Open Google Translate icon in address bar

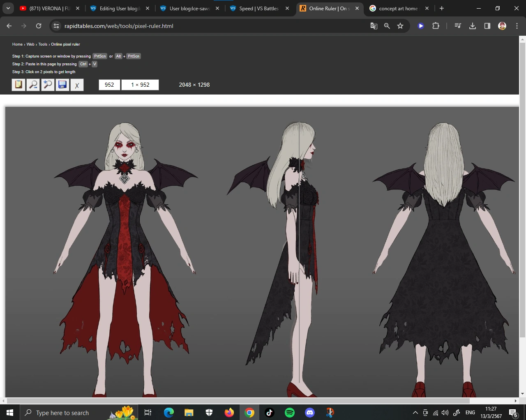[374, 26]
